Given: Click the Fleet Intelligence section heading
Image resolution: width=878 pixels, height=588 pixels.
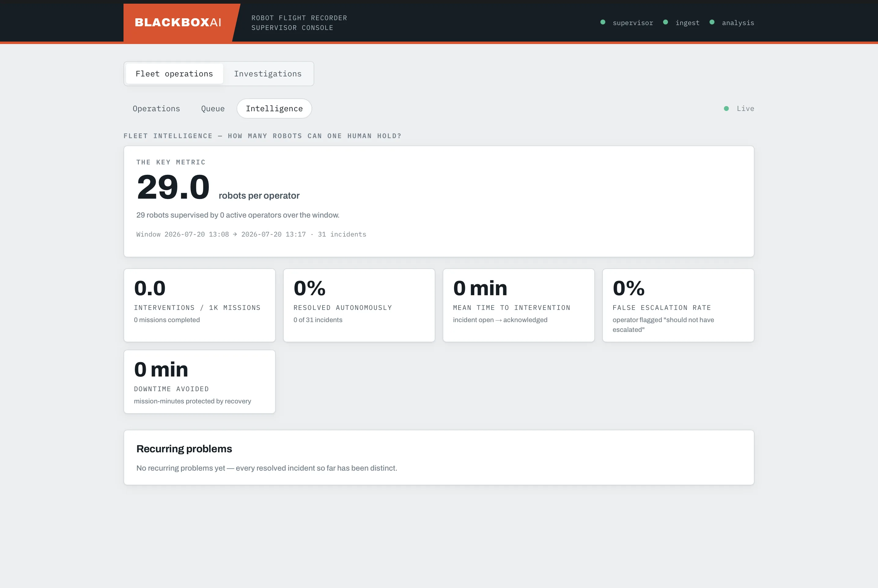Looking at the screenshot, I should coord(263,136).
